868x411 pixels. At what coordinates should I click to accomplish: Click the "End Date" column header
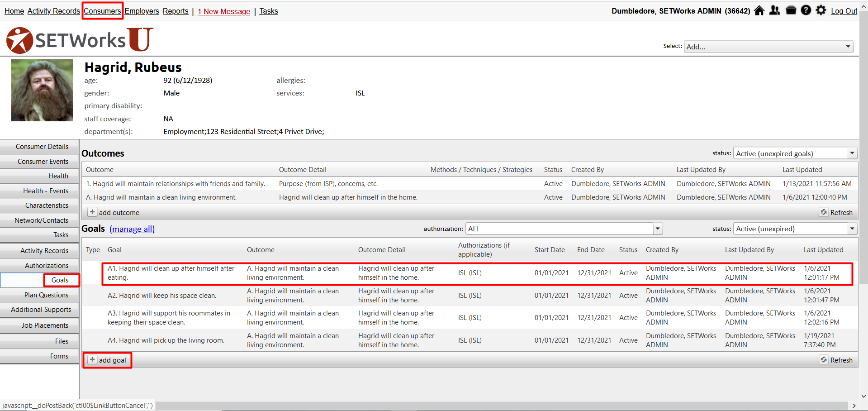tap(591, 250)
